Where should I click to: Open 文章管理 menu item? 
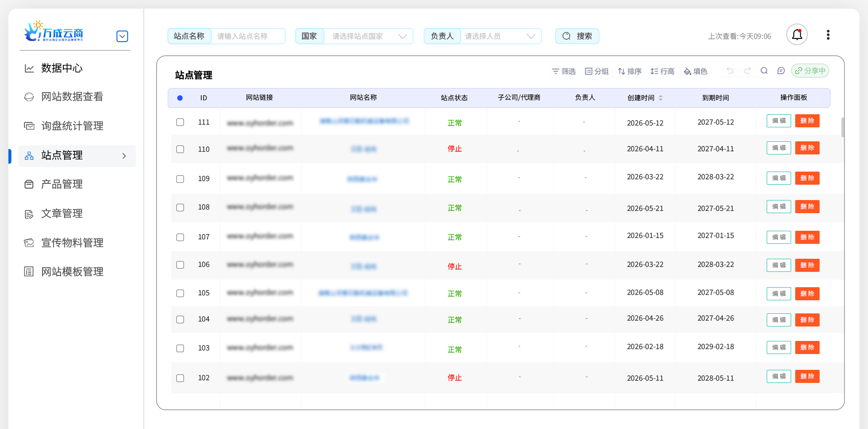click(62, 214)
